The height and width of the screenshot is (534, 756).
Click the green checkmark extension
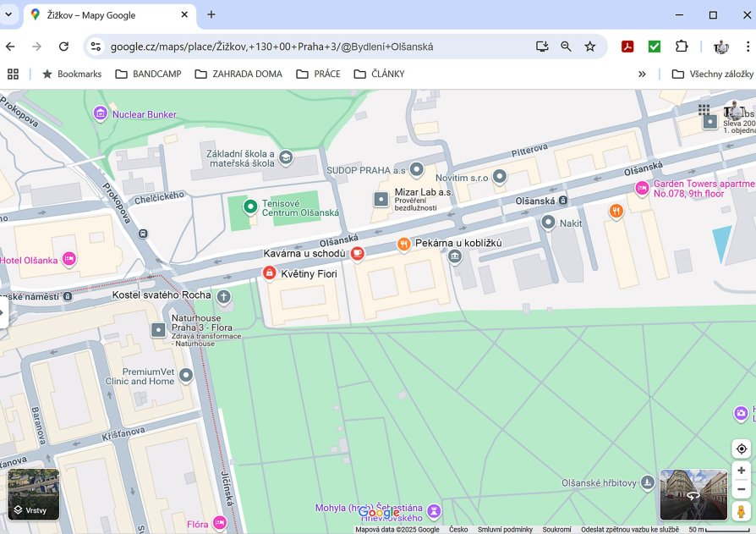click(x=655, y=47)
